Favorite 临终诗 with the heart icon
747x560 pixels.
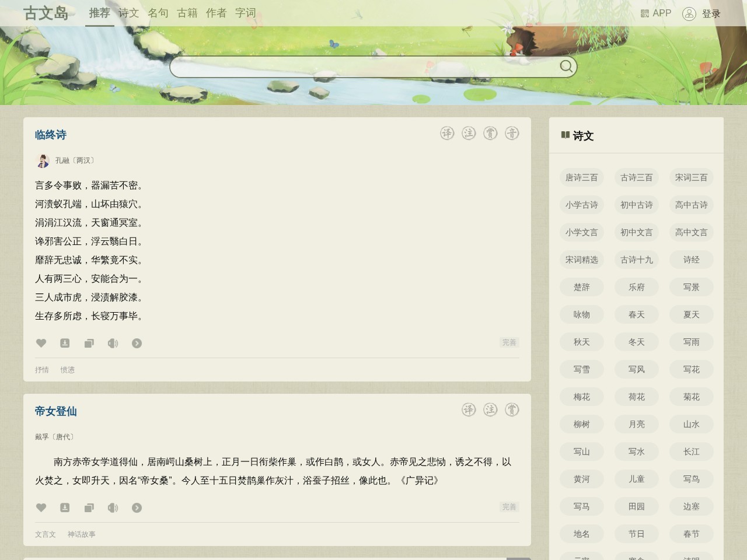point(41,343)
